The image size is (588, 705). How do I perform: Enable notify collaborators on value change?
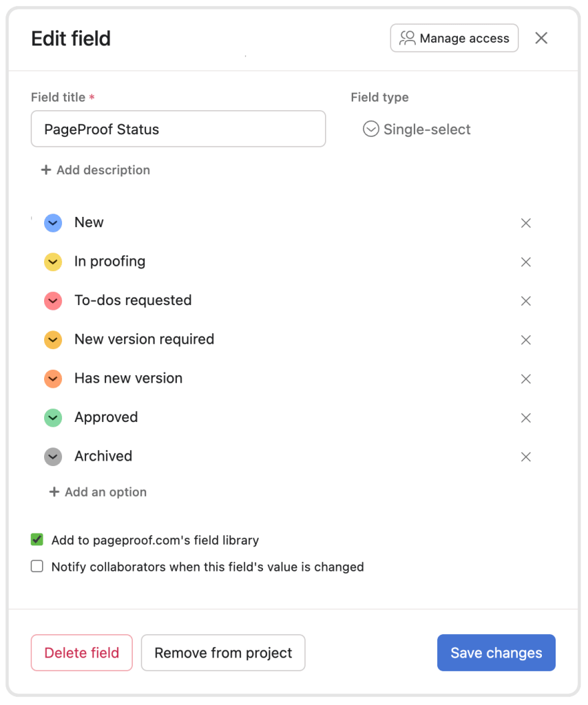[x=37, y=567]
